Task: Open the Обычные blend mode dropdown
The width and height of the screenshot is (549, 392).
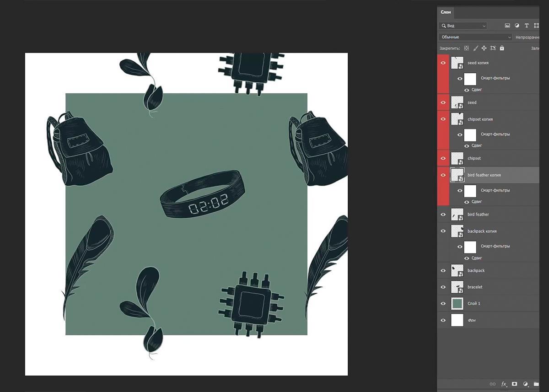Action: [475, 37]
